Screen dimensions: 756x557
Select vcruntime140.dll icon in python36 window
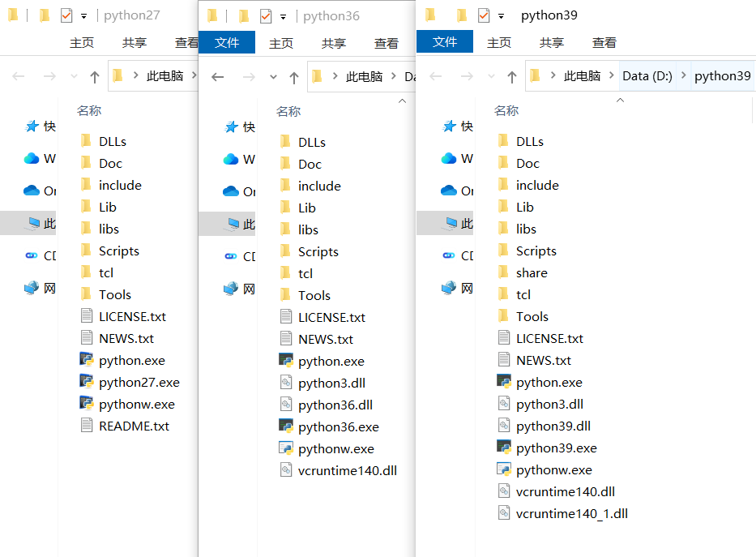click(x=286, y=469)
